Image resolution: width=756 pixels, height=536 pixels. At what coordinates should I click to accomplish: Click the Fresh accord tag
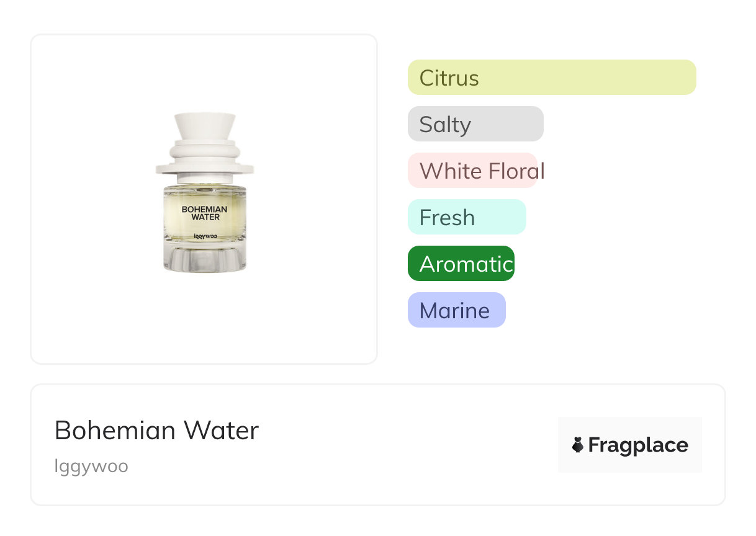point(467,217)
